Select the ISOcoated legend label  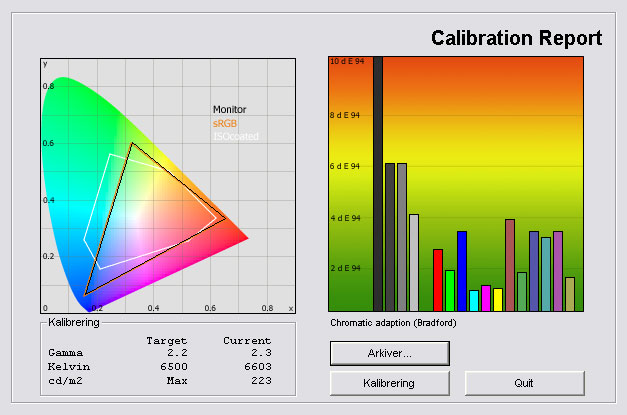pyautogui.click(x=236, y=136)
